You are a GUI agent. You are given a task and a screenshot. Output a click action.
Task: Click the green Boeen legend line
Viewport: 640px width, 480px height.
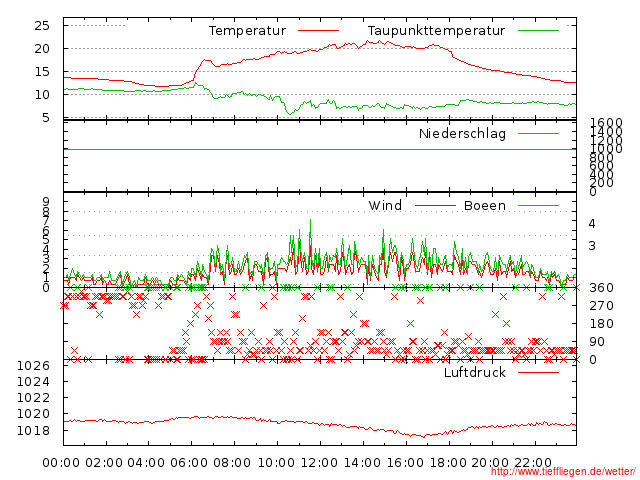tap(538, 205)
